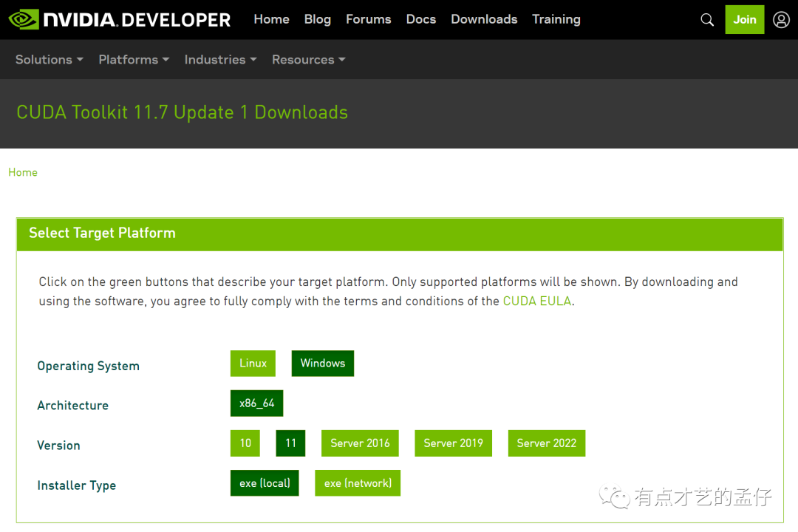
Task: Select Server 2019 version
Action: click(454, 443)
